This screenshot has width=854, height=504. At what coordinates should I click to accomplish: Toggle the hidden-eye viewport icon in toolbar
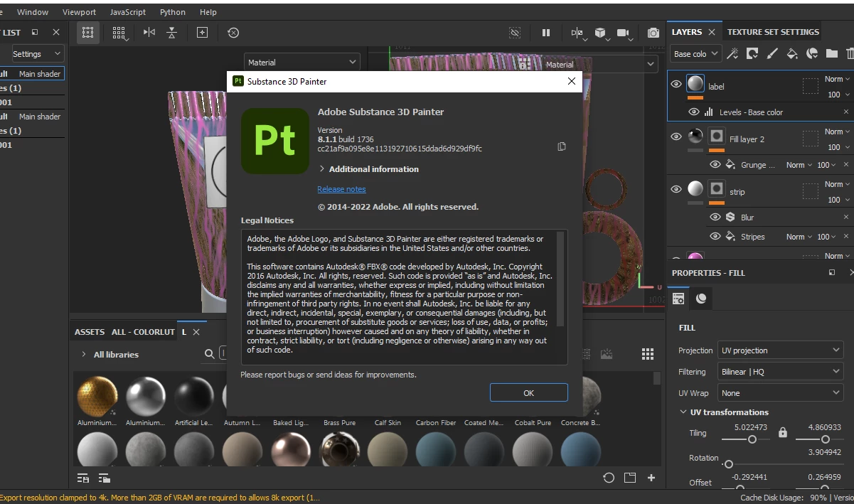(x=516, y=33)
